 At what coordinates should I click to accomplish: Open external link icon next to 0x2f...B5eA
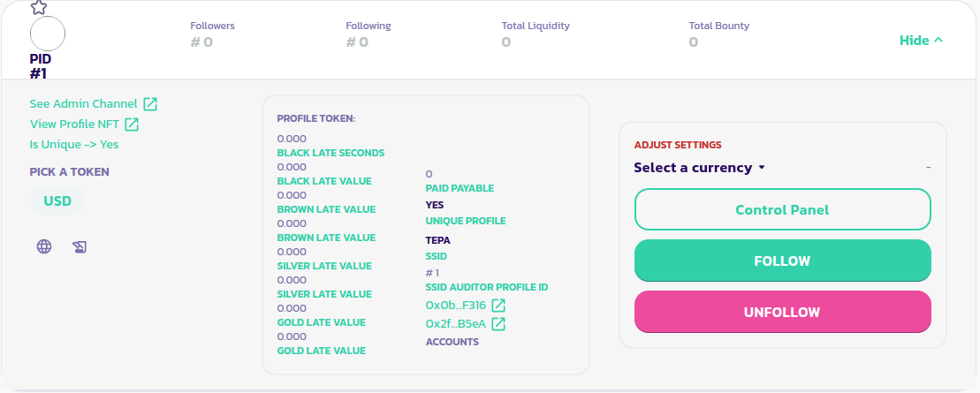point(498,324)
